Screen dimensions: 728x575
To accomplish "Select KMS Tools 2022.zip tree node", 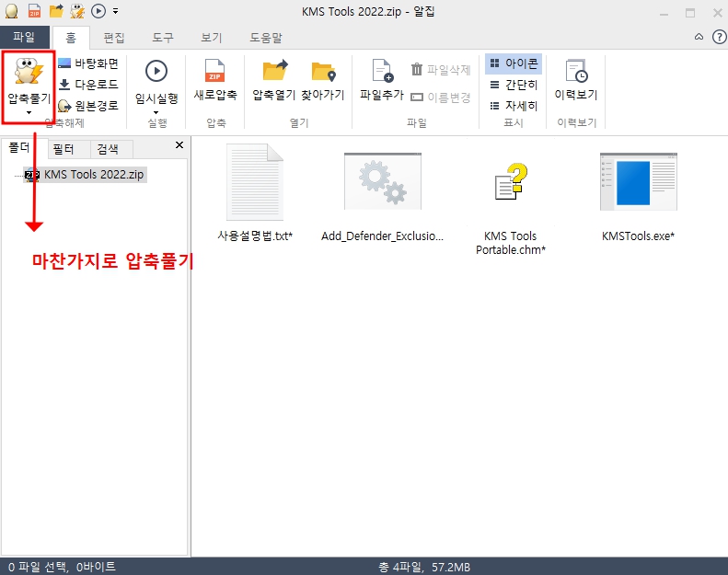I will 85,175.
